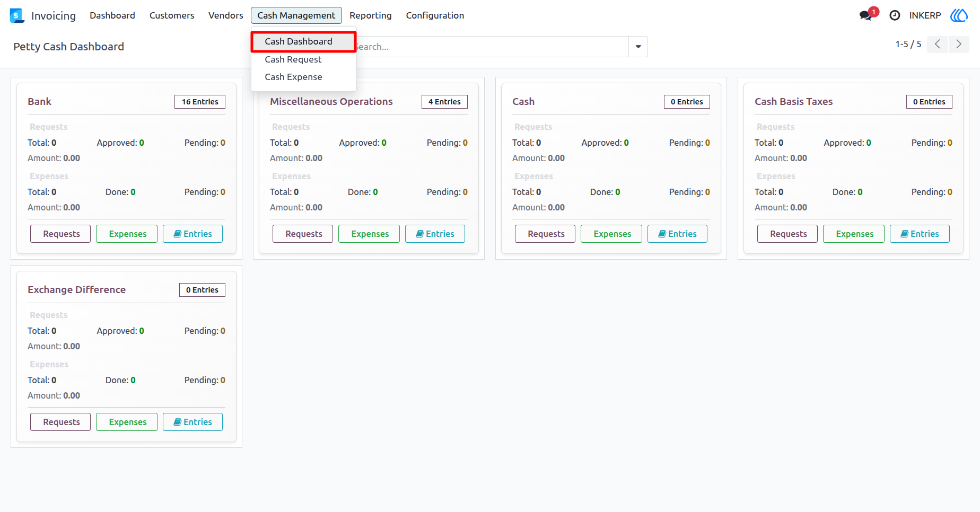Click the Invoicing app logo icon

[x=17, y=15]
